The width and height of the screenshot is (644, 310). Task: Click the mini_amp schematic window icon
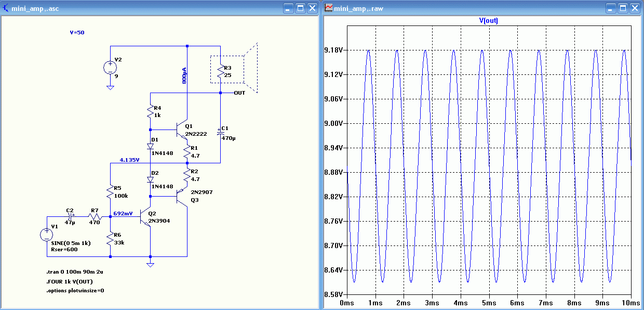[x=6, y=8]
